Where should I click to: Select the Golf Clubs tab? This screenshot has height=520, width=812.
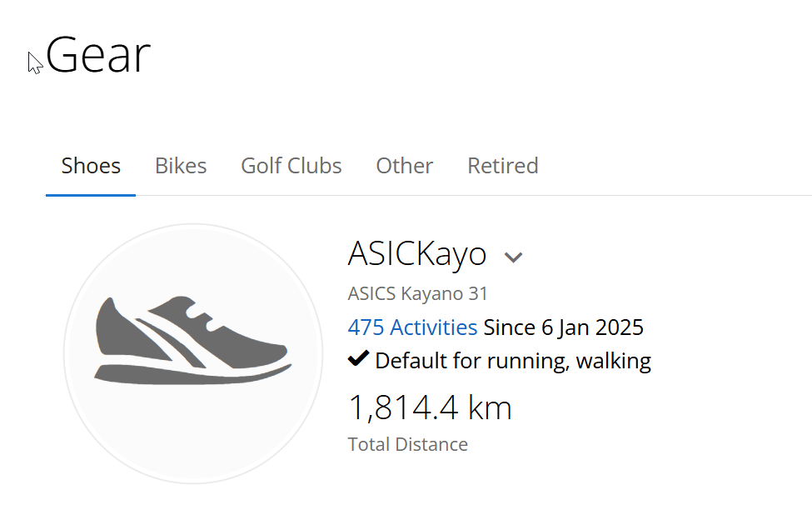tap(291, 166)
